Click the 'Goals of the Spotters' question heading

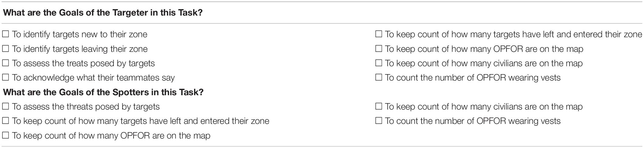(103, 92)
